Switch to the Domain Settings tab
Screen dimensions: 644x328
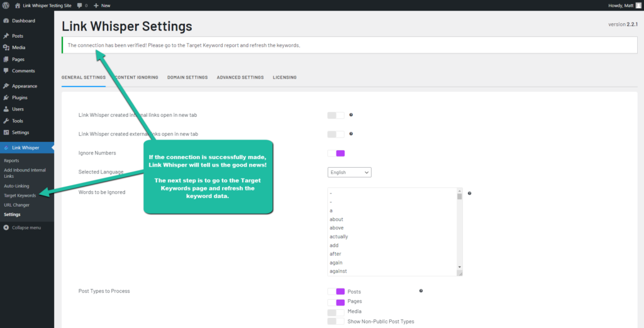(x=187, y=77)
